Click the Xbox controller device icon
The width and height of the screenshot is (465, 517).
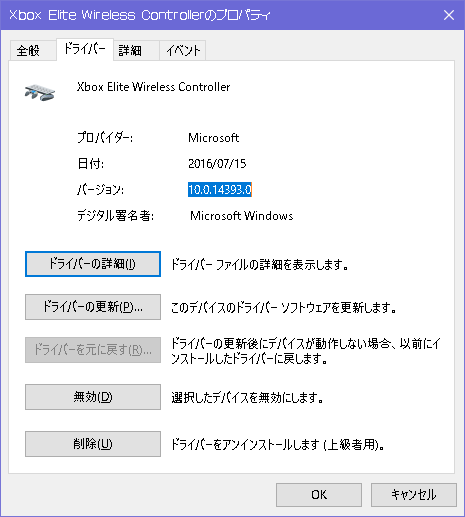[x=40, y=92]
